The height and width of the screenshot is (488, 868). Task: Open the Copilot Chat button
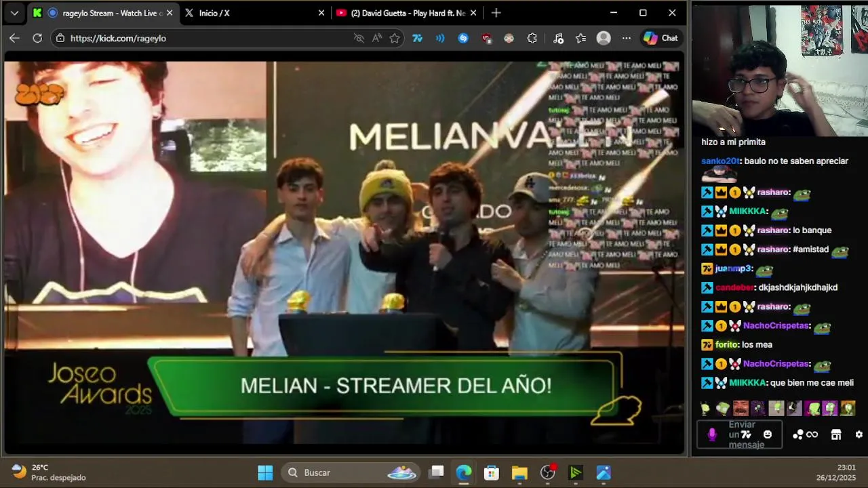pyautogui.click(x=660, y=38)
